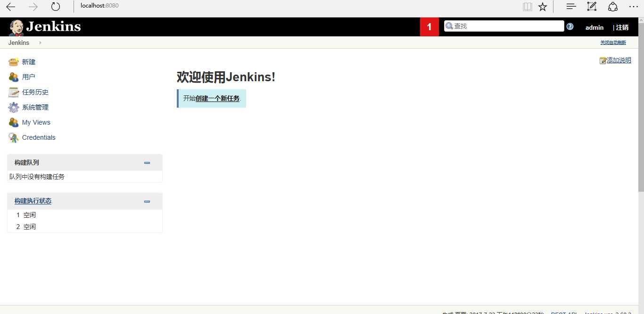The height and width of the screenshot is (314, 644).
Task: Open the 系统管理 text link in sidebar
Action: (x=35, y=107)
